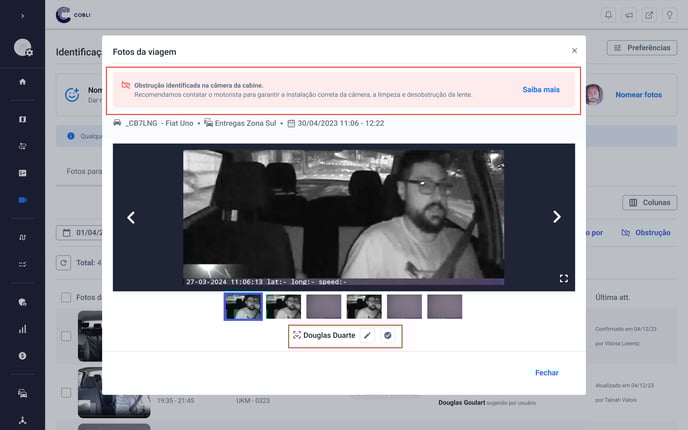This screenshot has height=430, width=688.
Task: Click the Cobli logo
Action: point(73,15)
